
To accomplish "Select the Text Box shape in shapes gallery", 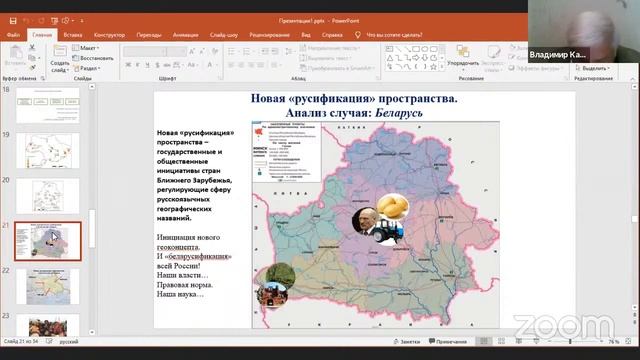I will (389, 49).
